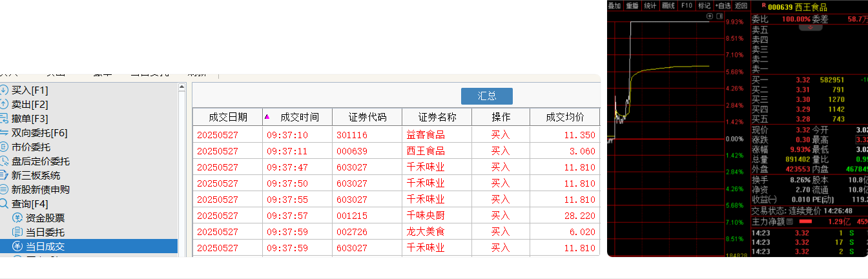868x279 pixels.
Task: Click the 盘后定价委托 clock icon
Action: point(3,161)
